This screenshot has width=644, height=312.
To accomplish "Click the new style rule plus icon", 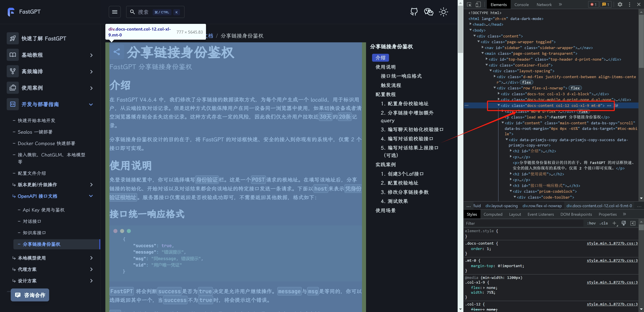I will (x=614, y=223).
